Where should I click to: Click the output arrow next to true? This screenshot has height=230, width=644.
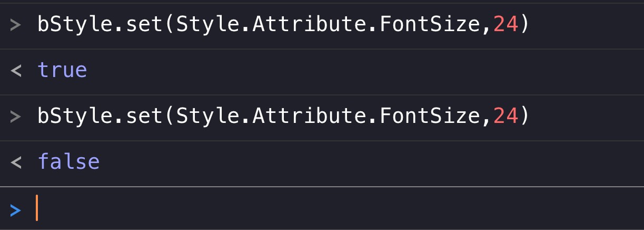[15, 70]
